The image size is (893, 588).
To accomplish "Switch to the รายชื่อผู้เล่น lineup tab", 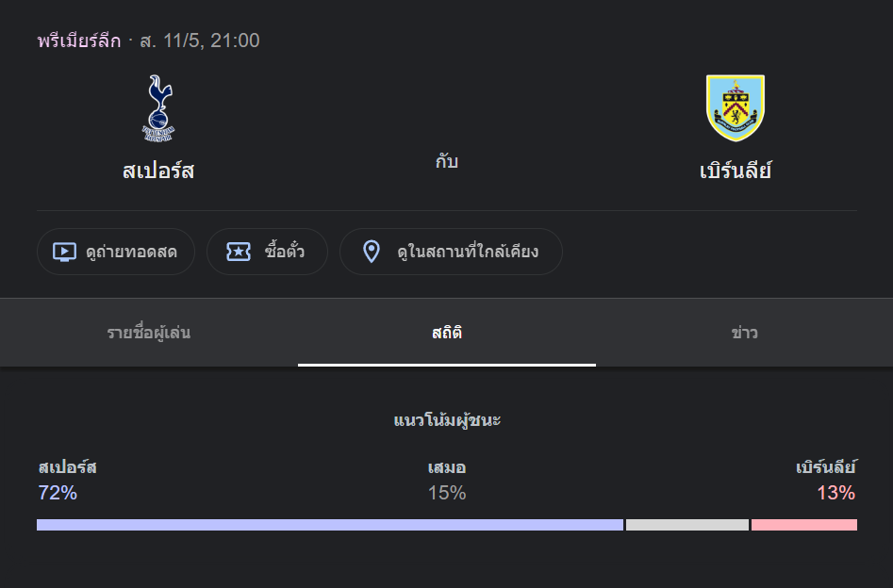I will click(x=149, y=333).
